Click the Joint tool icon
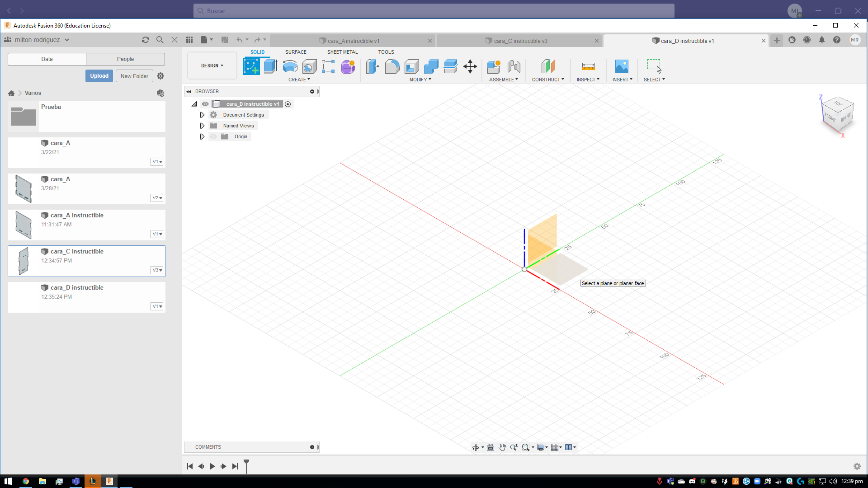The image size is (868, 488). [x=514, y=66]
